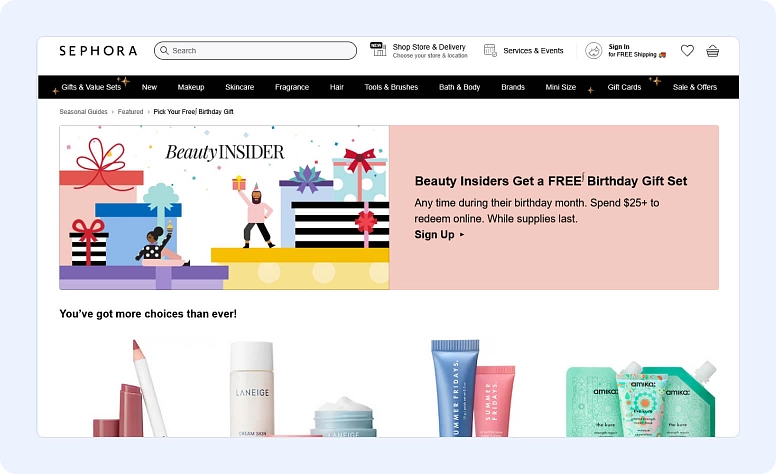Click the Featured breadcrumb link

pyautogui.click(x=130, y=112)
